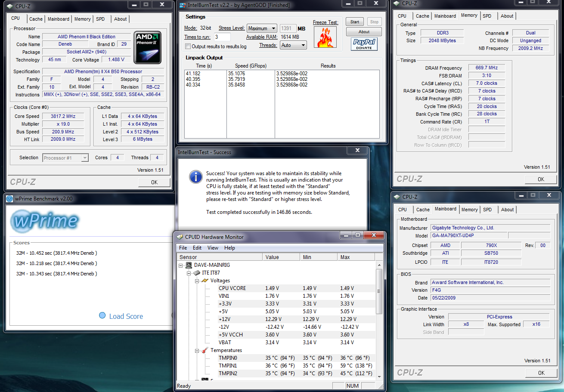Click Load Score link in wPrime
Viewport: 564px width, 392px height.
[126, 316]
